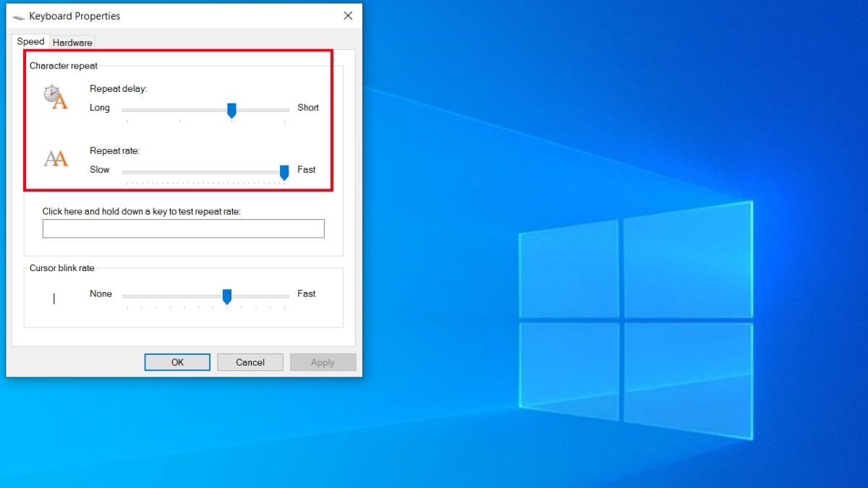Click the Cursor blink rate slider thumb
The height and width of the screenshot is (488, 868).
click(x=226, y=296)
